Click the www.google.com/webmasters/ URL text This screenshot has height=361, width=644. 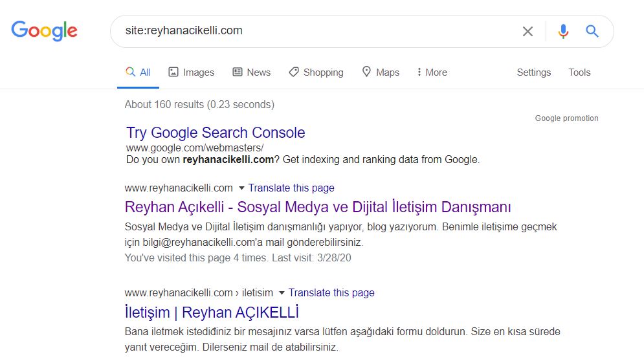pyautogui.click(x=195, y=148)
